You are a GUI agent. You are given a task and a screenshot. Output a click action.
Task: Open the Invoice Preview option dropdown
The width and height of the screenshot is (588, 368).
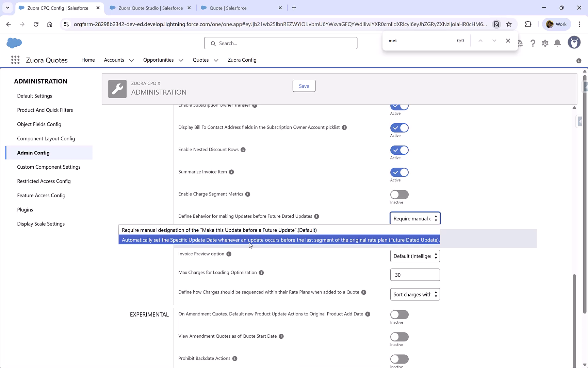tap(415, 256)
